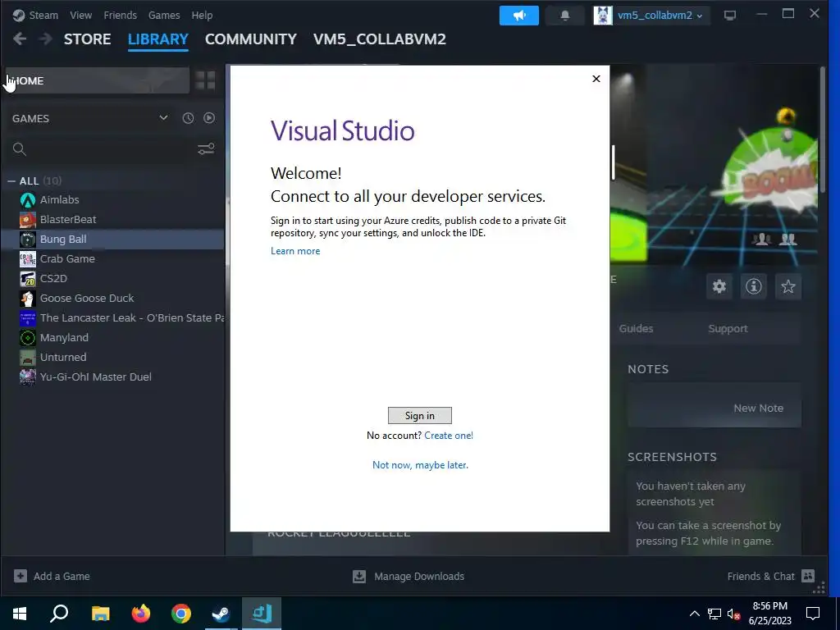Click the muted volume tray icon

pyautogui.click(x=733, y=614)
